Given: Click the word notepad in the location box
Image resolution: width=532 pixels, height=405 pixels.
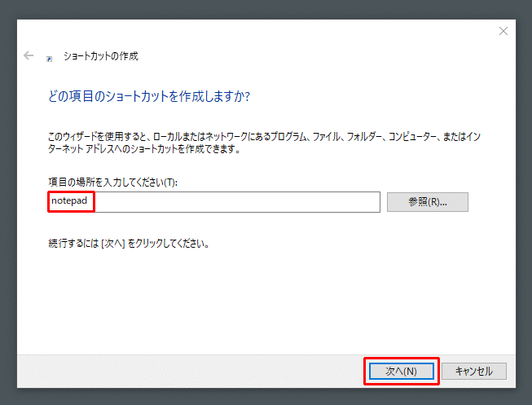Looking at the screenshot, I should click(x=68, y=201).
